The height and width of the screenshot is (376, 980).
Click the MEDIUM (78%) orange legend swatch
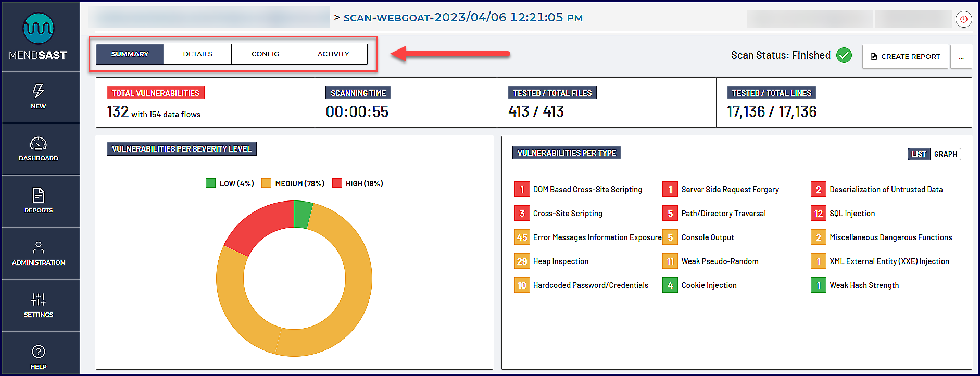266,183
